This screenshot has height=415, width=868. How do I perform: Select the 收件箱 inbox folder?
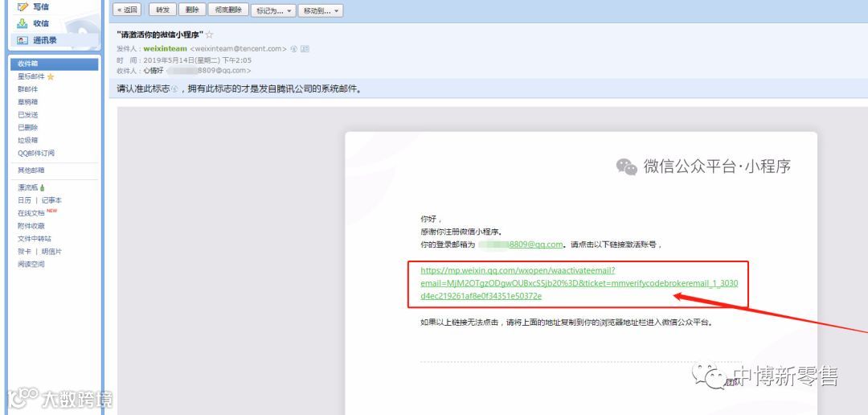(55, 64)
